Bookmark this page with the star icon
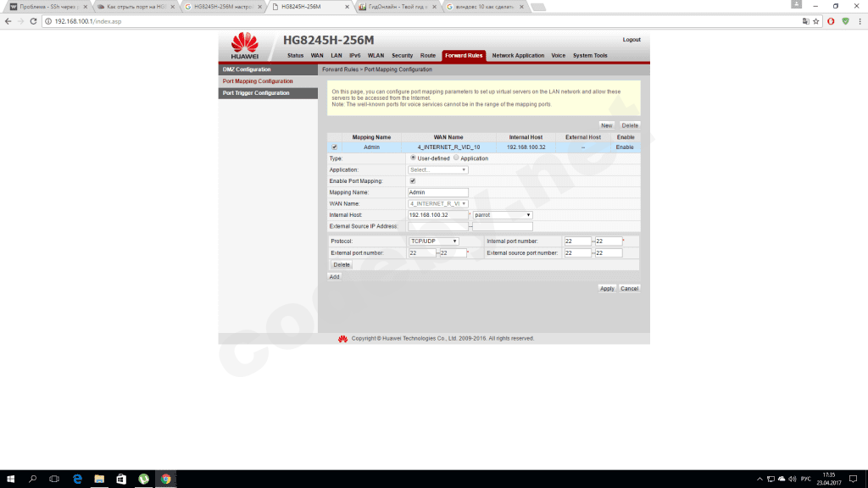 click(816, 21)
